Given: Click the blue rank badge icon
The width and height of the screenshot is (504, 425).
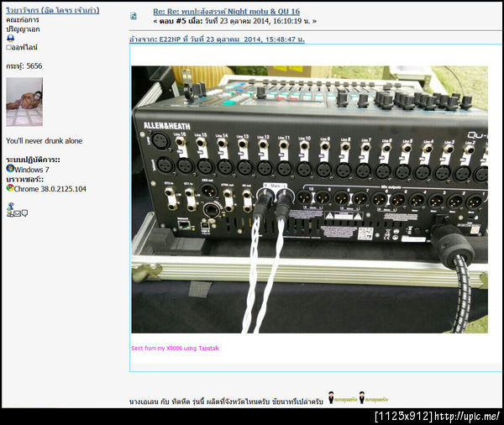Looking at the screenshot, I should (10, 39).
